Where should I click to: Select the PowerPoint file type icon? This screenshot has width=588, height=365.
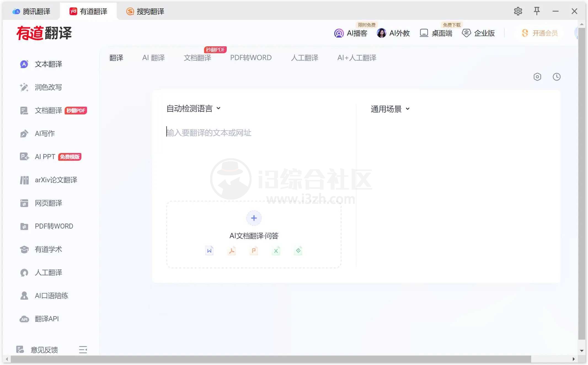[254, 251]
